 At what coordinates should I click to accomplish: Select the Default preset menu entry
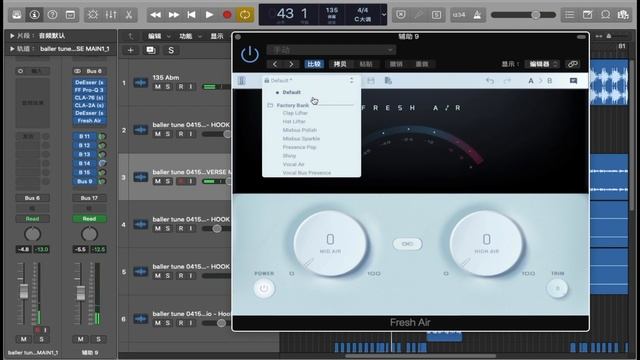click(291, 92)
